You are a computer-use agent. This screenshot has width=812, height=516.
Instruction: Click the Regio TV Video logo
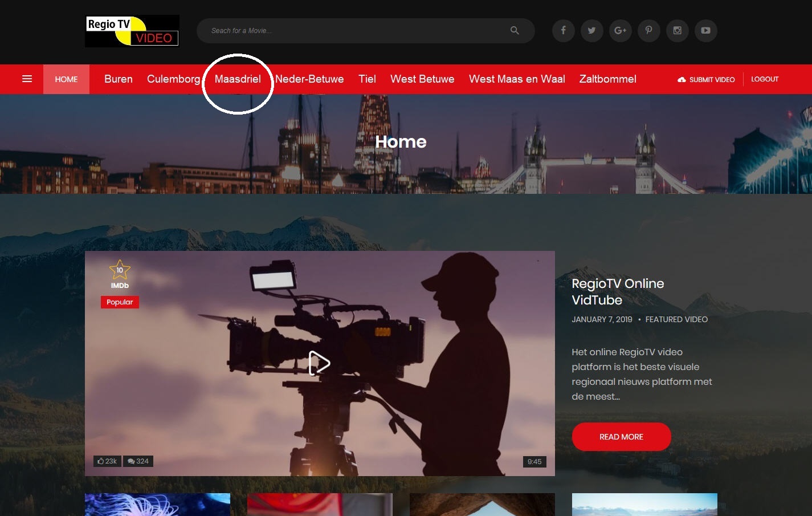click(x=132, y=31)
